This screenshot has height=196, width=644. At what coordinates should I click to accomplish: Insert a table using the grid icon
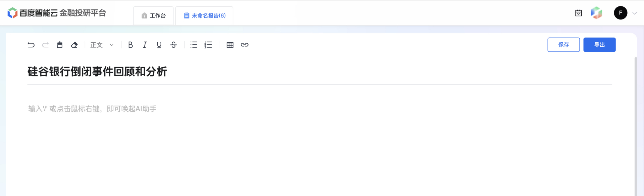[x=230, y=45]
